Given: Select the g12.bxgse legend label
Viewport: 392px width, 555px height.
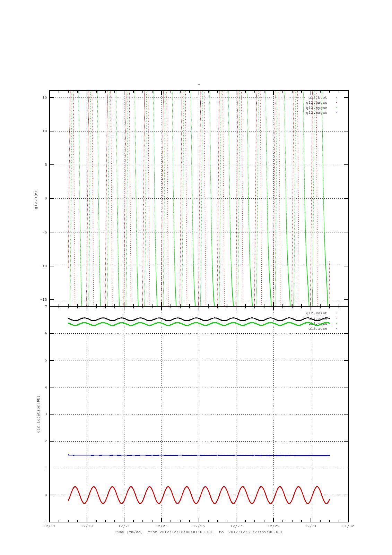Looking at the screenshot, I should point(316,103).
